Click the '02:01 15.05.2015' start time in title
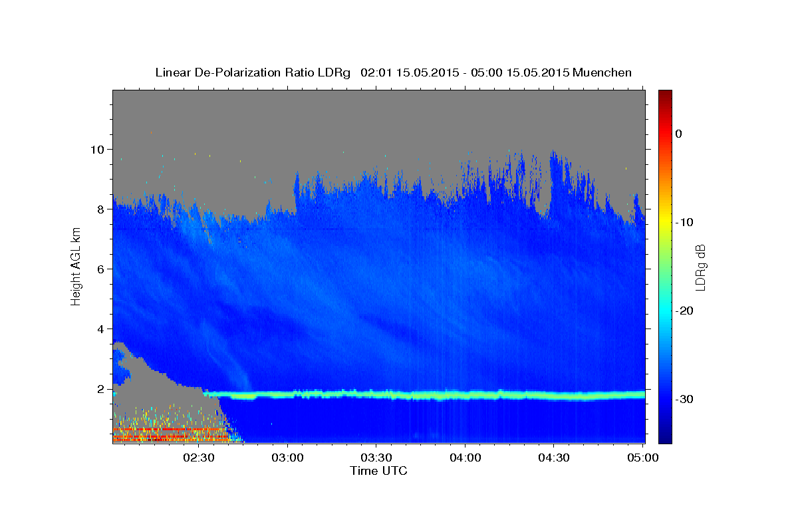The image size is (798, 532). (x=409, y=72)
